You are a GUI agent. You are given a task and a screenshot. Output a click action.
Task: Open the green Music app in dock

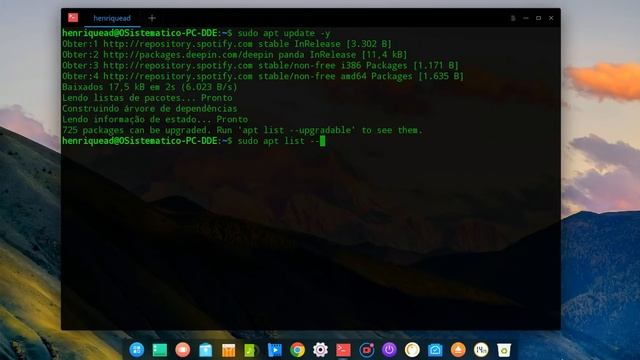click(x=251, y=350)
